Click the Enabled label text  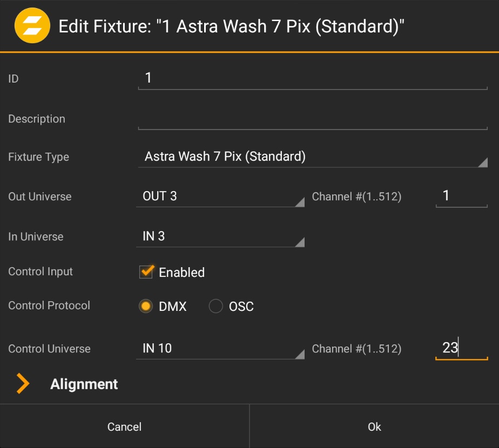(181, 273)
